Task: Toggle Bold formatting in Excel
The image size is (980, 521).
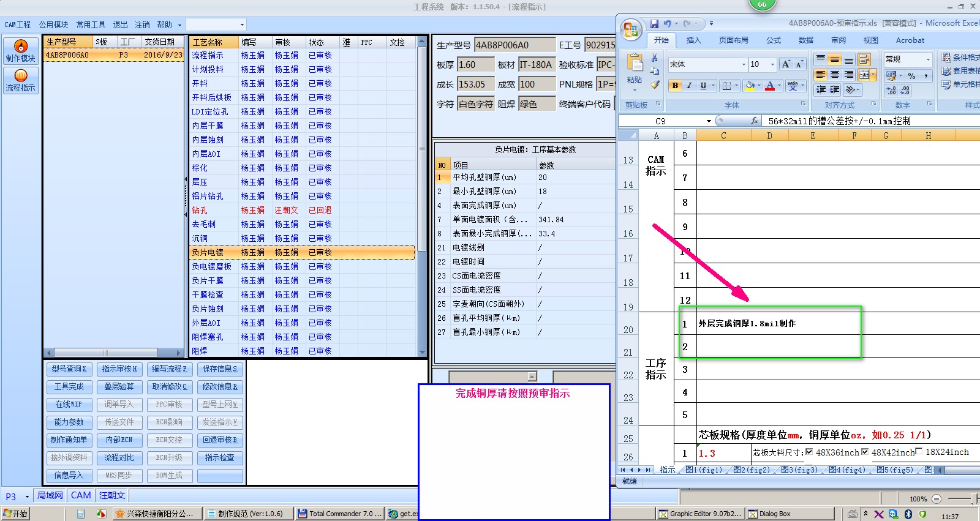Action: point(675,86)
